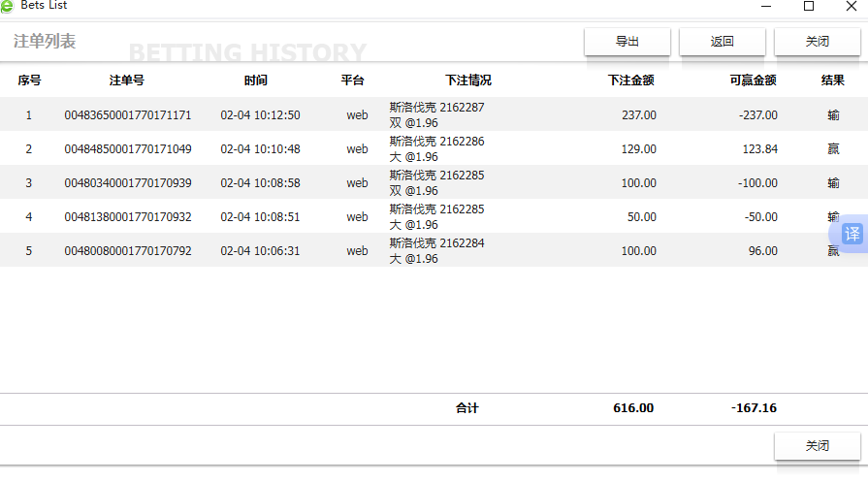Viewport: 868px width, 482px height.
Task: Maximize the Bets List window
Action: pyautogui.click(x=809, y=7)
